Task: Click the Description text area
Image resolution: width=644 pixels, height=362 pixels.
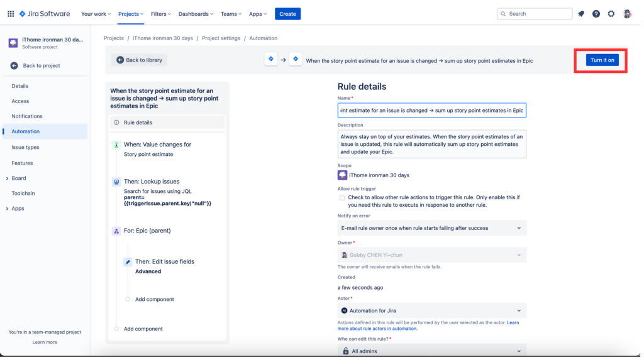Action: [431, 145]
